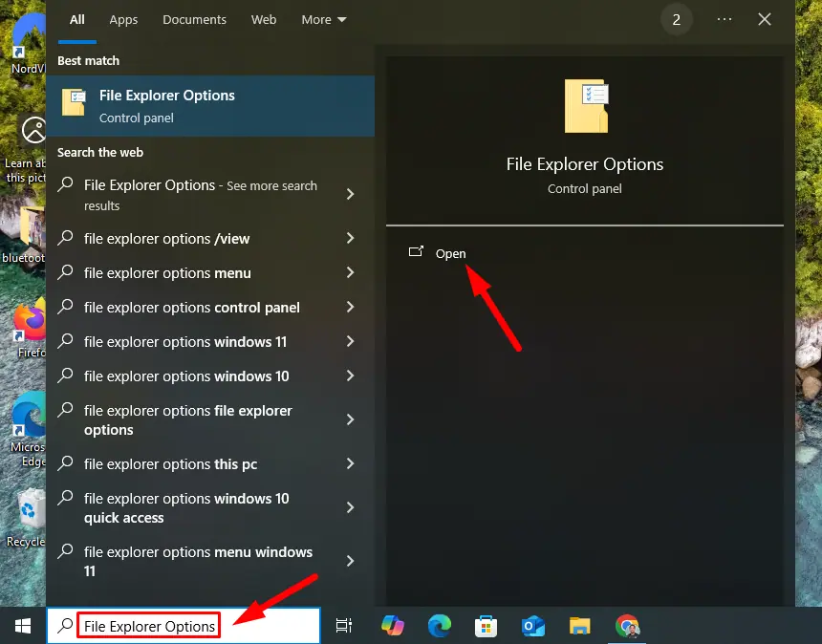
Task: Expand arrow for 'file explorer options /view'
Action: pyautogui.click(x=350, y=238)
